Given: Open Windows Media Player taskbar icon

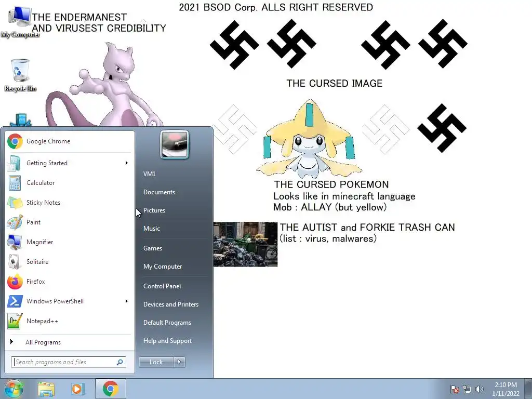Looking at the screenshot, I should (77, 389).
